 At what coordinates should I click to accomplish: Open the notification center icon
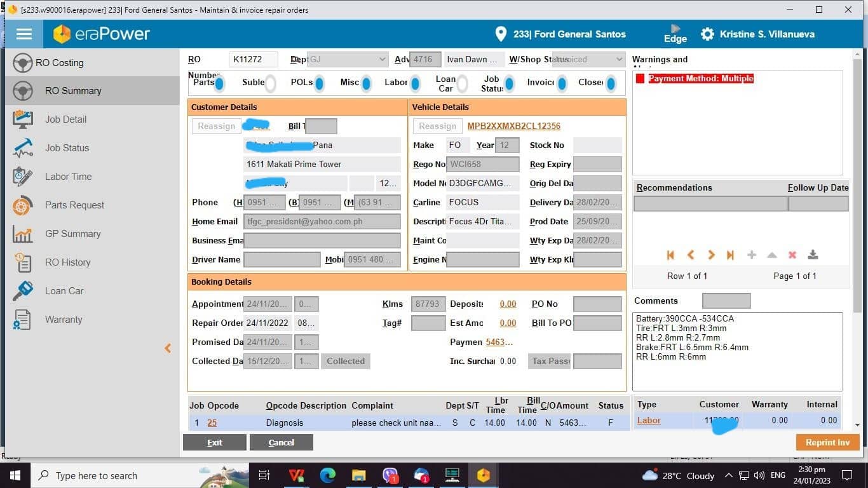846,475
